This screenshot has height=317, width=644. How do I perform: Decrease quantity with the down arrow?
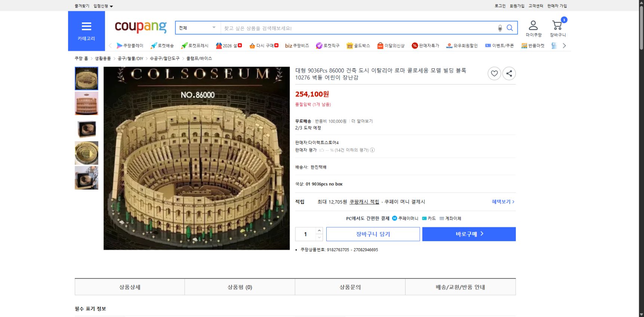[319, 237]
